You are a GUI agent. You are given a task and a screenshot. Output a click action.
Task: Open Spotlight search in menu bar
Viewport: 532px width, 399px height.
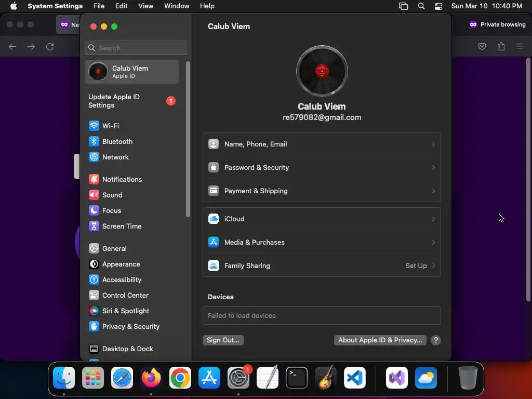[421, 6]
